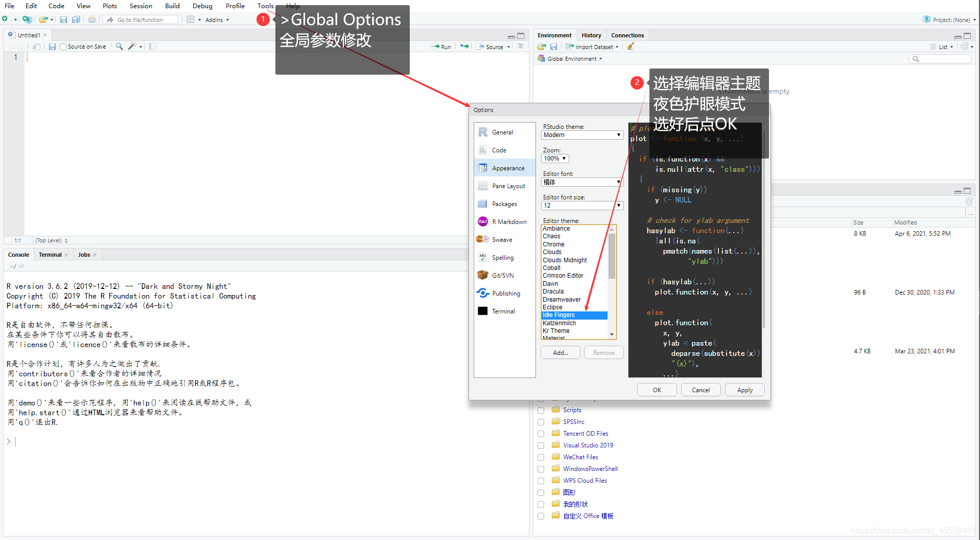Clear environment objects with broom icon
980x540 pixels.
tap(631, 47)
